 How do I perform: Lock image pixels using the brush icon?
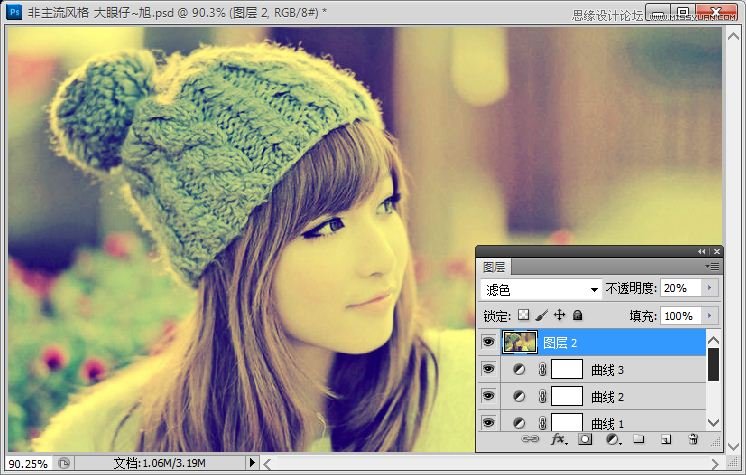[541, 315]
